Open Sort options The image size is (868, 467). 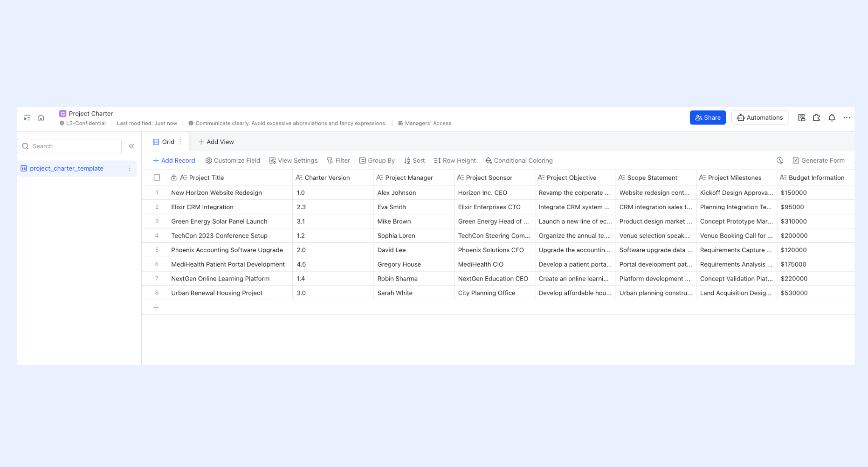coord(414,161)
